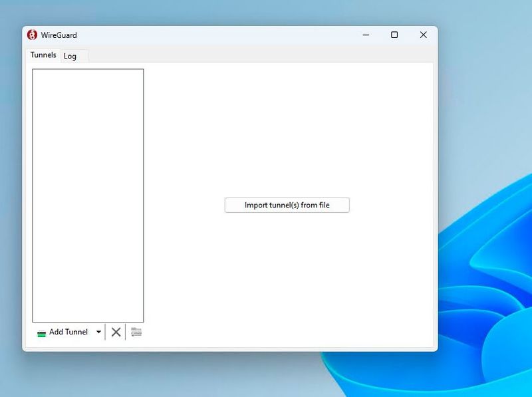Click the divider between Add Tunnel and X

click(105, 332)
